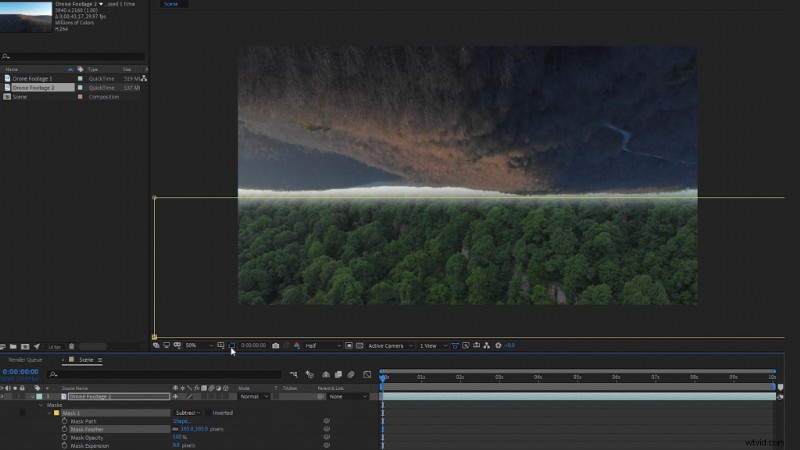Collapse the Drone Footage 2 layer properties
The width and height of the screenshot is (800, 450).
click(32, 396)
